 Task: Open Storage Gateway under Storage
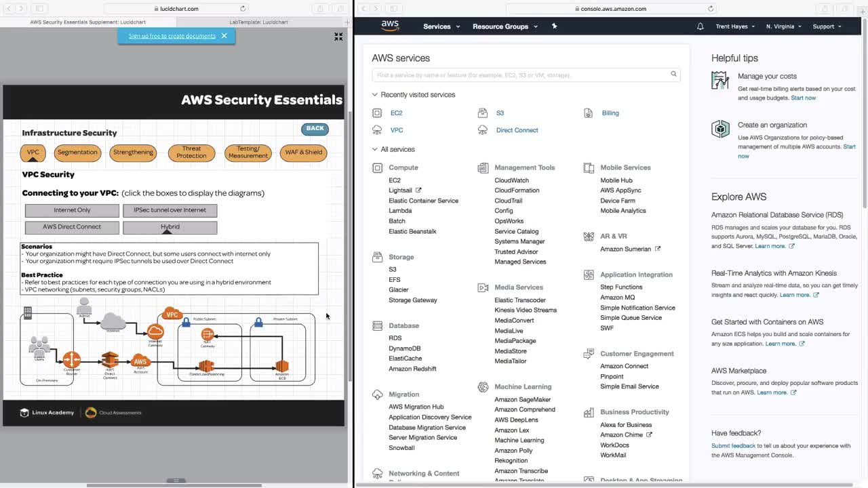(413, 300)
